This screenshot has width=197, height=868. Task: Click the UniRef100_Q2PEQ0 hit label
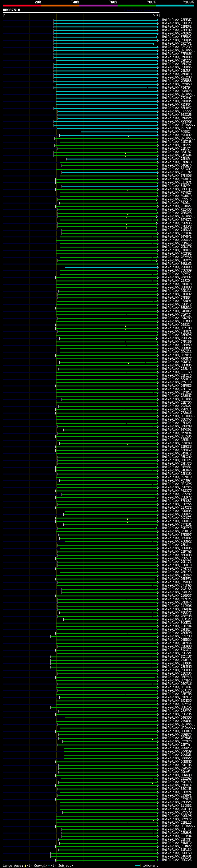(x=177, y=30)
